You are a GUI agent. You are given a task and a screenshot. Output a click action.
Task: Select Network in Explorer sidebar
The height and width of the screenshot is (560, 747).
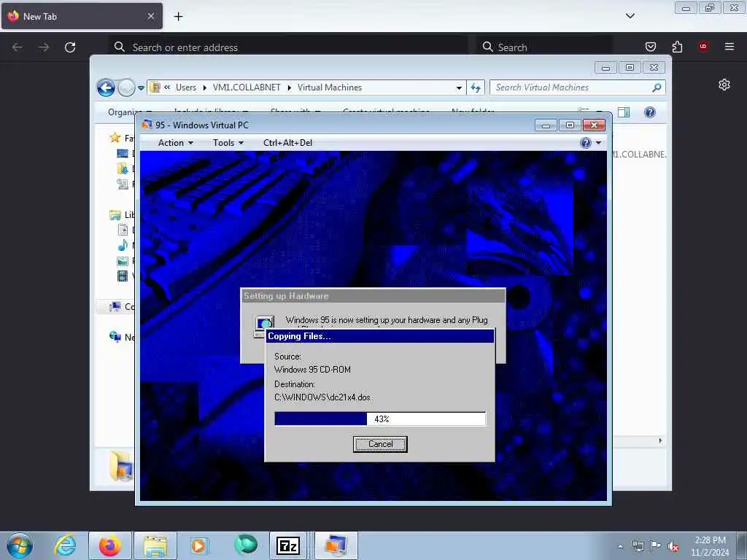coord(122,337)
